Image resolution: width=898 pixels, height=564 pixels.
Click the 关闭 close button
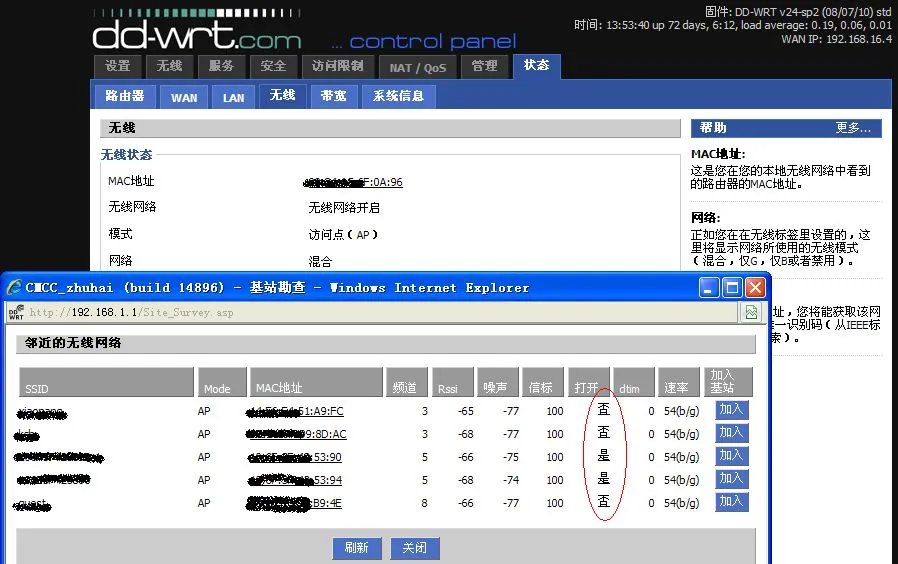[415, 548]
